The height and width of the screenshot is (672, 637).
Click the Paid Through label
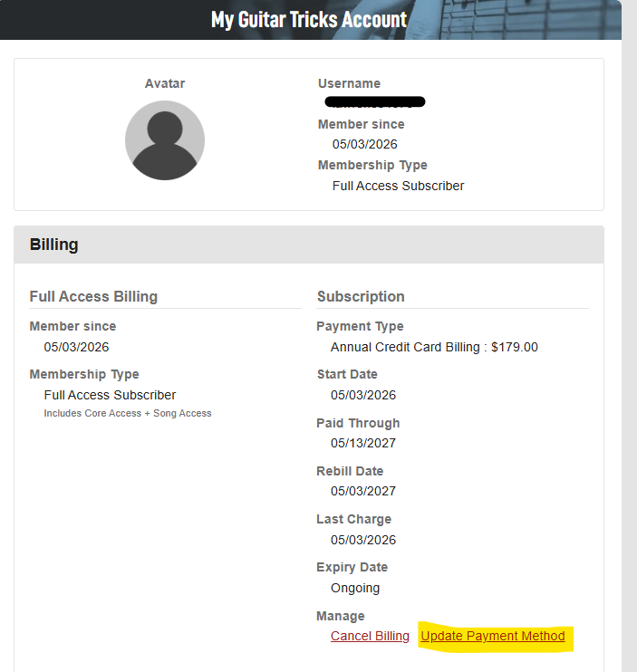pyautogui.click(x=358, y=424)
